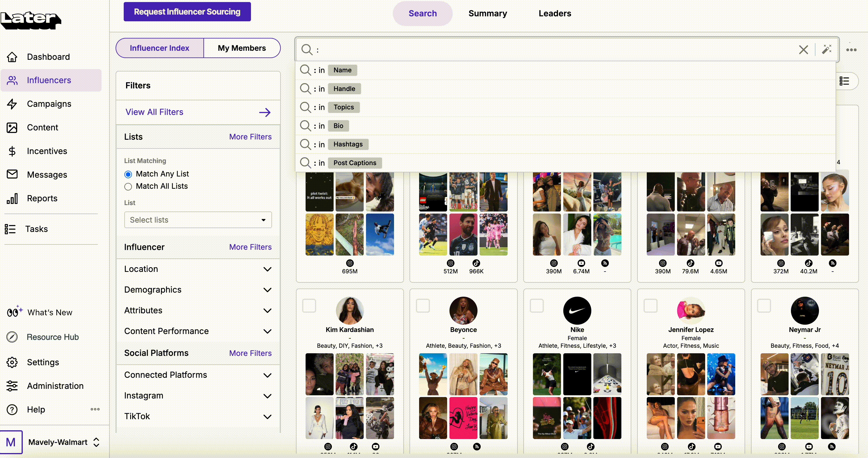868x458 pixels.
Task: Switch to list view icon
Action: pyautogui.click(x=844, y=81)
